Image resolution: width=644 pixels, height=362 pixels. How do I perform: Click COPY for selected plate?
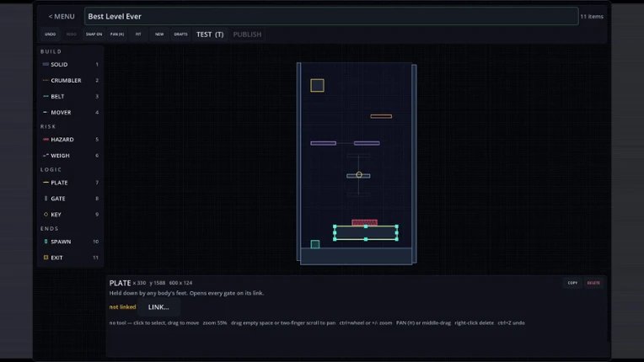[572, 283]
